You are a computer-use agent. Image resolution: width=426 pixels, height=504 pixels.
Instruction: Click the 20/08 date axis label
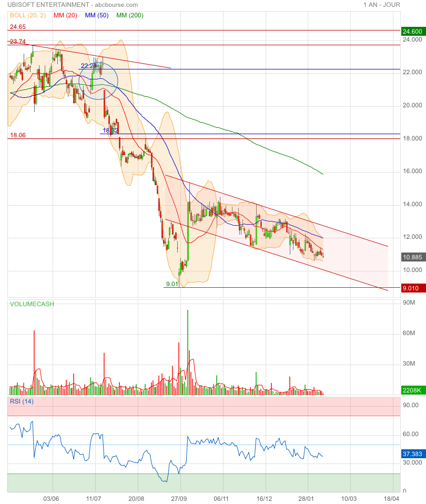point(136,499)
